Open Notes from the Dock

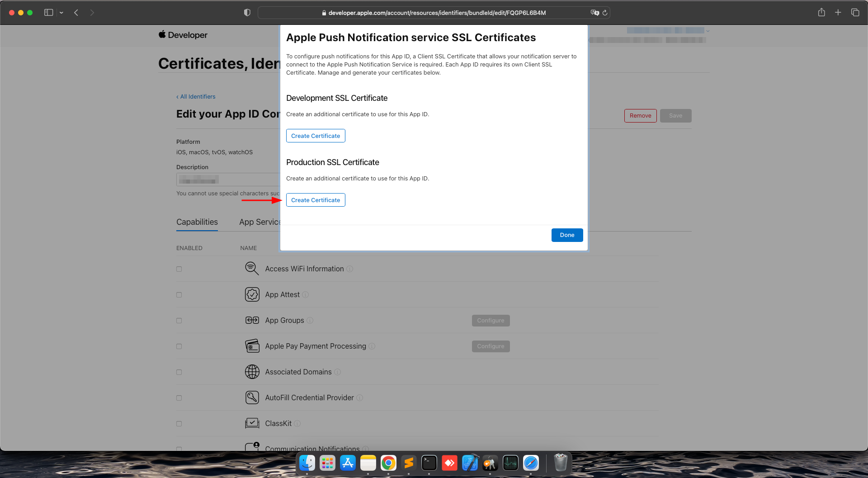[x=368, y=463]
